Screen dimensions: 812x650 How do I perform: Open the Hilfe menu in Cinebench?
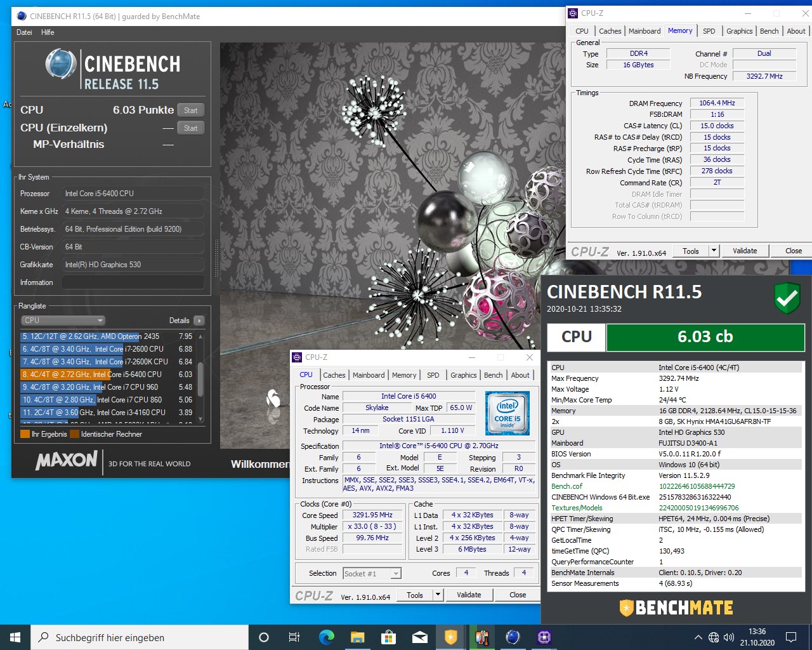(48, 32)
